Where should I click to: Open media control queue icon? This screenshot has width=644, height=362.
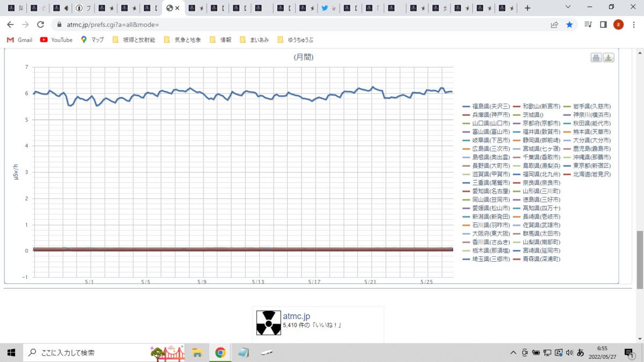(x=589, y=25)
